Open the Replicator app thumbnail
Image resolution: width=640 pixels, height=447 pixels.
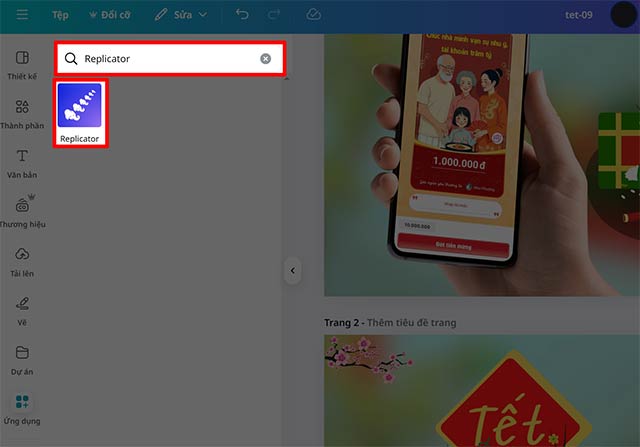[x=80, y=113]
